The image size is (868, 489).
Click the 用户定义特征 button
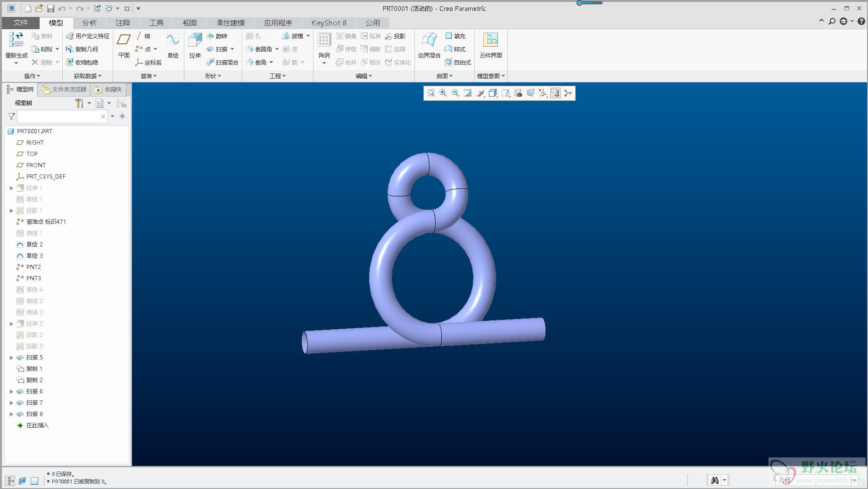pos(88,36)
